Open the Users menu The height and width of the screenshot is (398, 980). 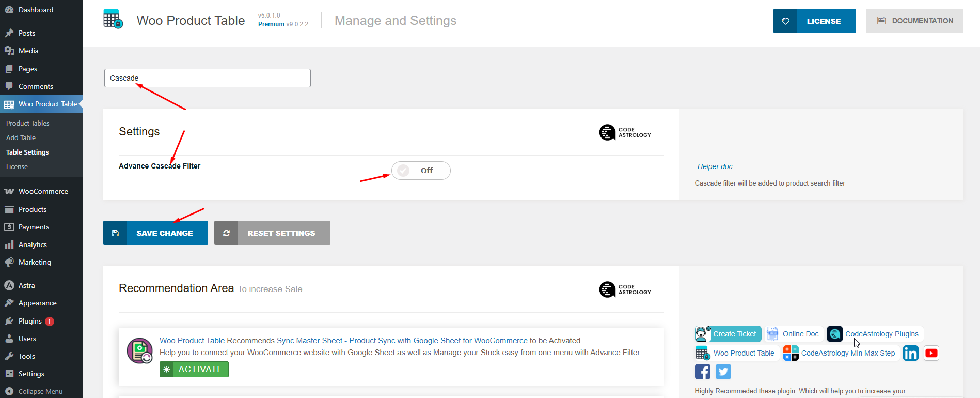[x=41, y=339]
